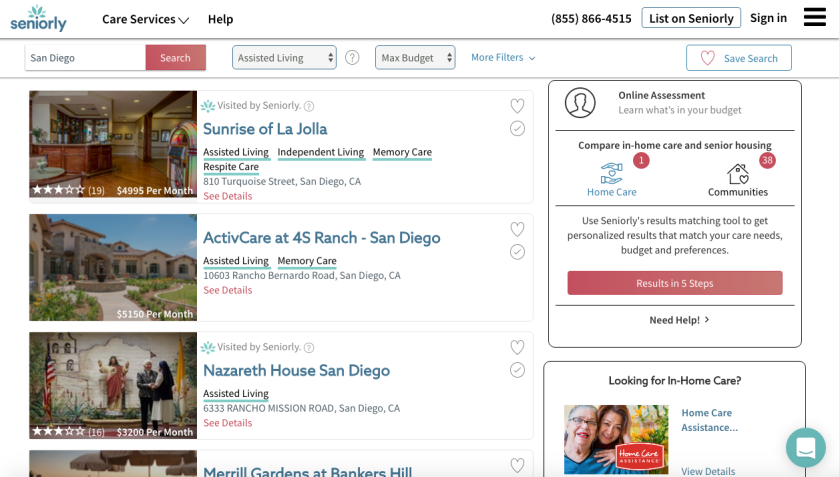Select Assisted Living tag on ActivCare listing

(x=236, y=262)
